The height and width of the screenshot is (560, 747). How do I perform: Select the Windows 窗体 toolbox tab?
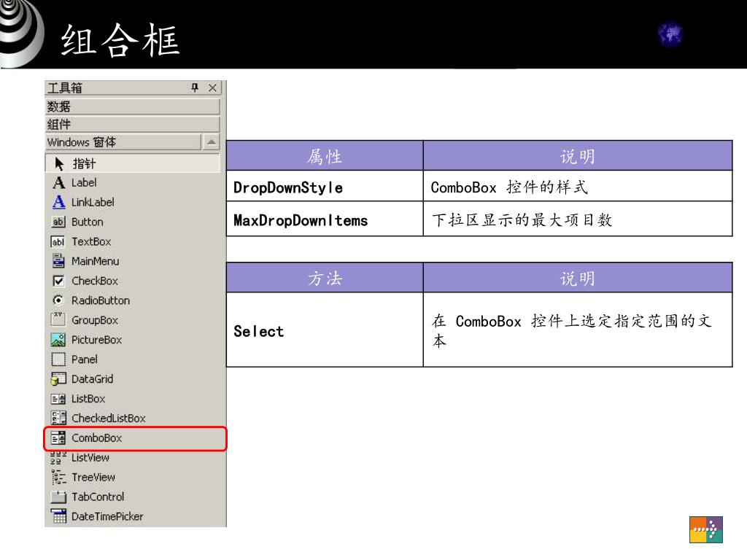coord(123,142)
